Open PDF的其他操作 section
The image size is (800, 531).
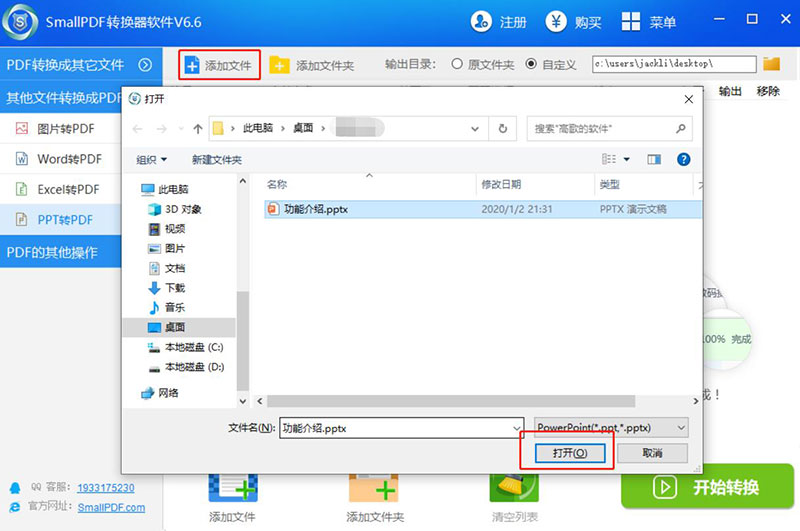(61, 252)
